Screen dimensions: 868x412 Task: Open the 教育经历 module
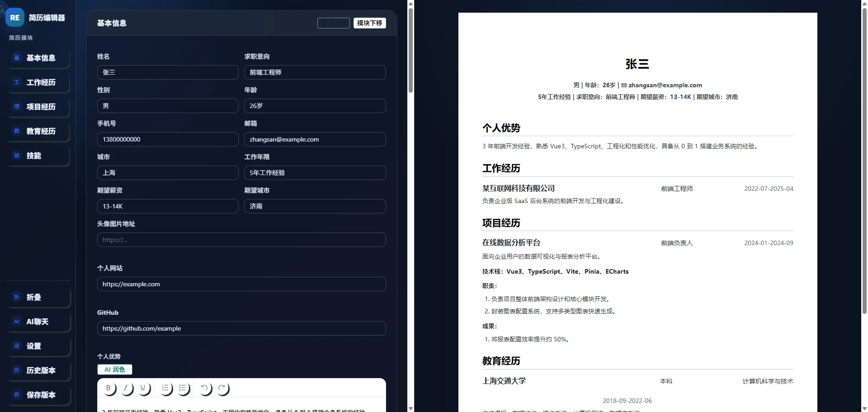pyautogui.click(x=38, y=131)
